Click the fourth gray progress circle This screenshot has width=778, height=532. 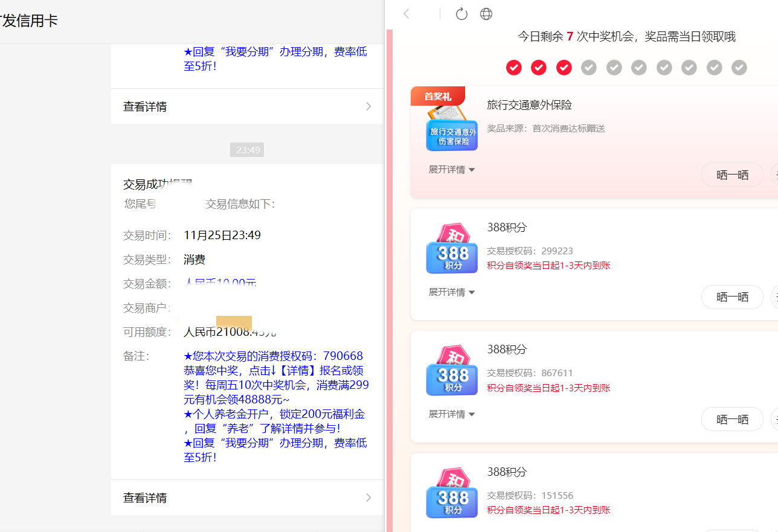[x=589, y=68]
